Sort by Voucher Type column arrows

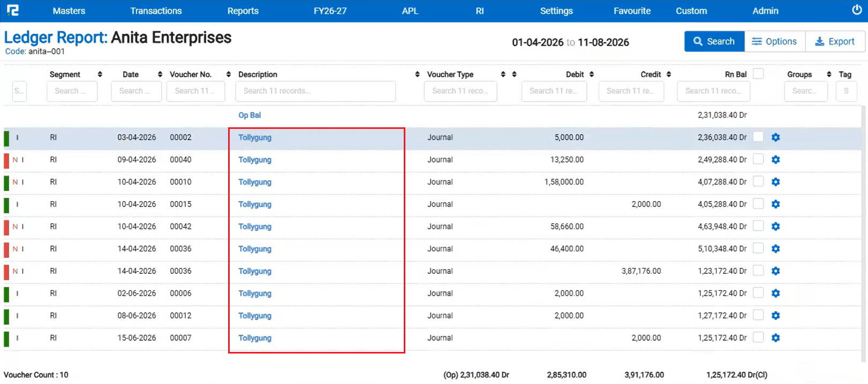(x=503, y=74)
